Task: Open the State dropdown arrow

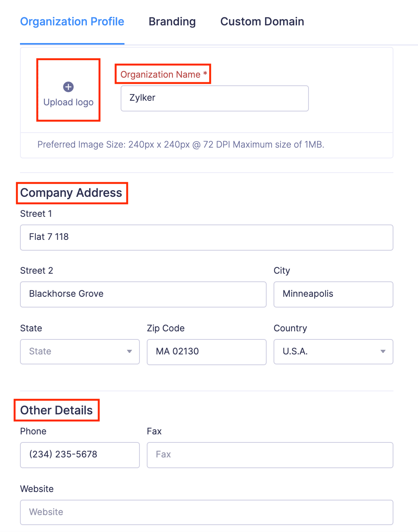Action: pyautogui.click(x=129, y=351)
